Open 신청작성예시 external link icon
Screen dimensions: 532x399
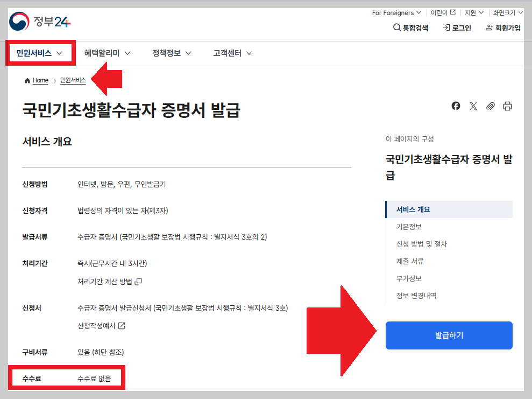click(x=120, y=324)
